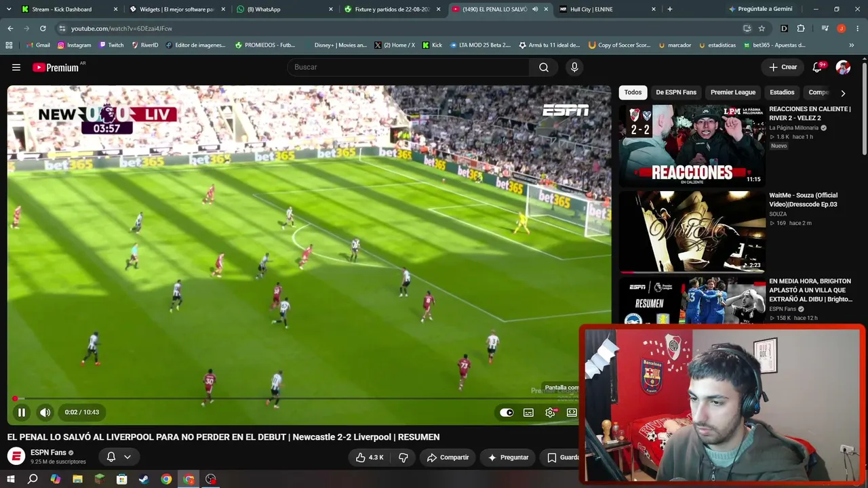Open the Reacciones River-Velez video thumbnail

pyautogui.click(x=692, y=145)
